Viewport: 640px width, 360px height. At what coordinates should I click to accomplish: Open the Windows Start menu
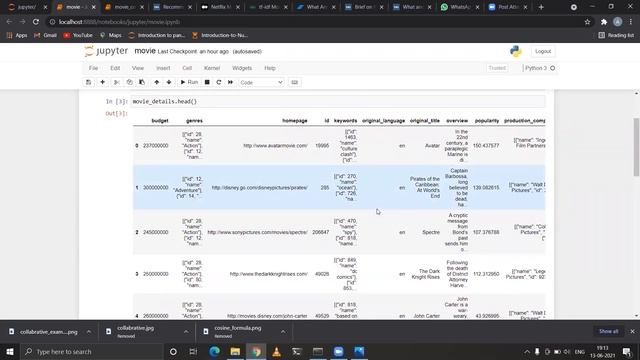10,351
